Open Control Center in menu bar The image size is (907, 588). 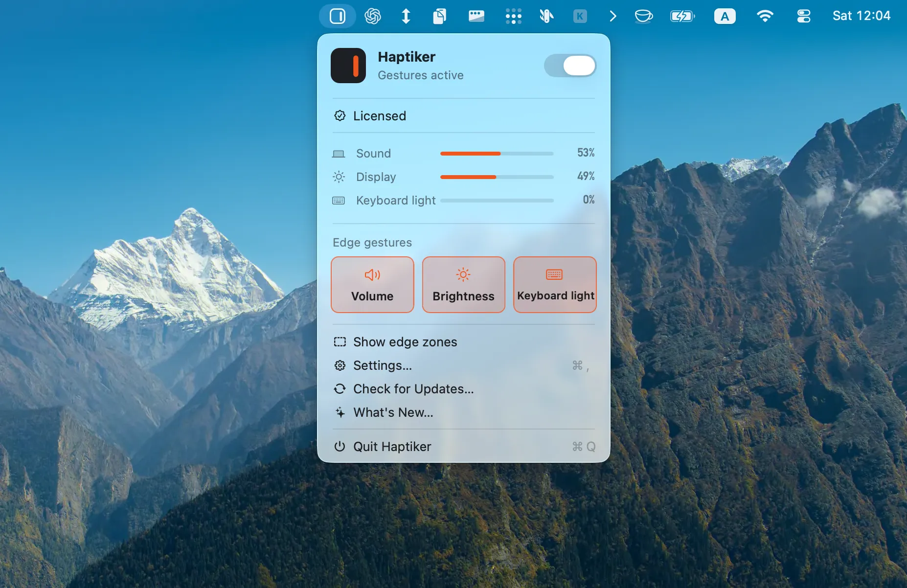803,16
